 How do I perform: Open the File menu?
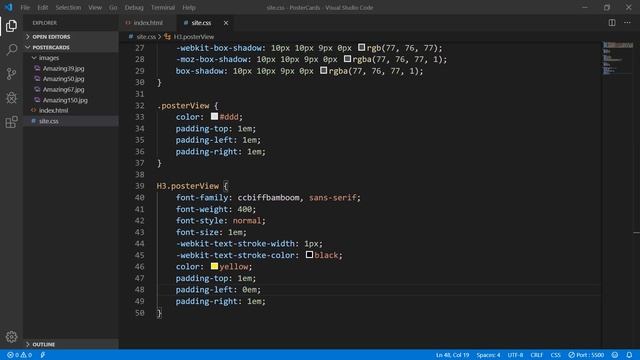25,7
